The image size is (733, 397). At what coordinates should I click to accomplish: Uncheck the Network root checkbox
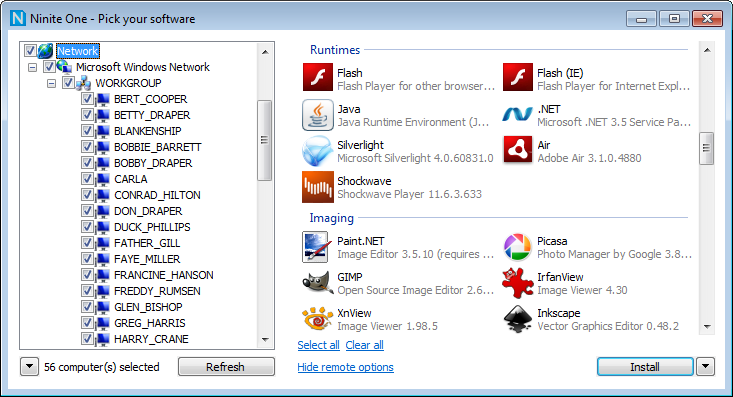[30, 51]
